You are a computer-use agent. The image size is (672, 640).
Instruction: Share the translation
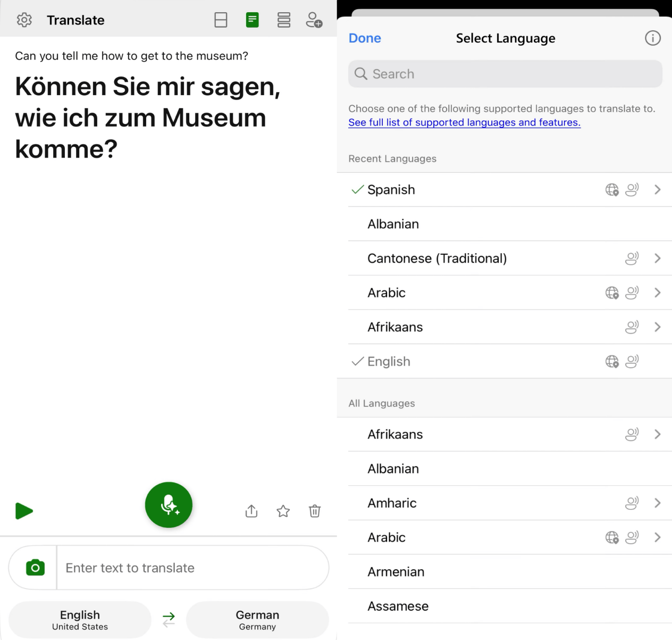[251, 511]
